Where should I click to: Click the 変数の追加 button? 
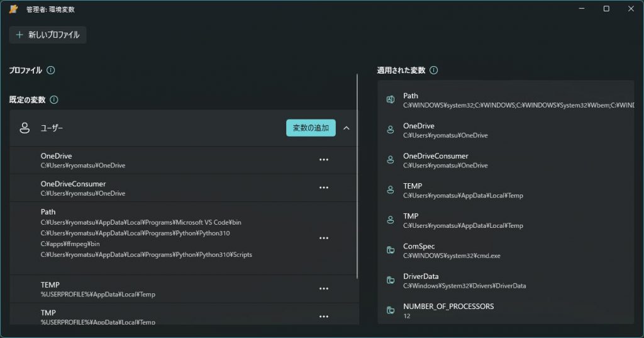311,128
